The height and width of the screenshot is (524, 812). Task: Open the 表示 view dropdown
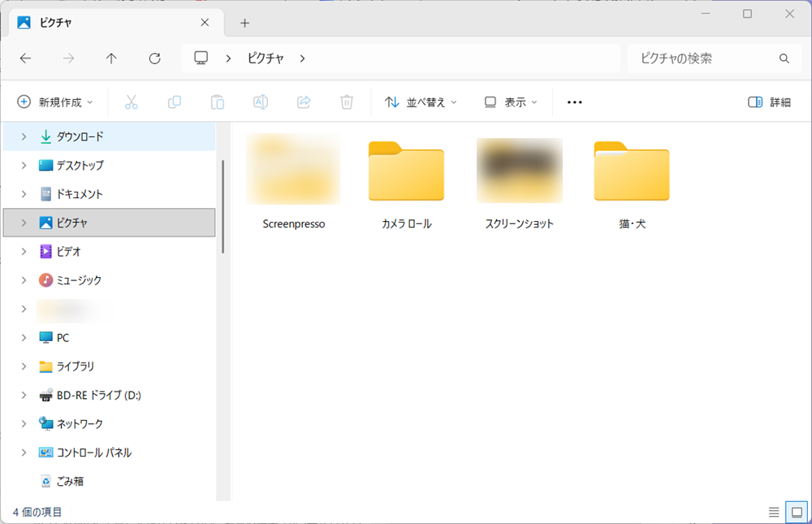coord(511,102)
